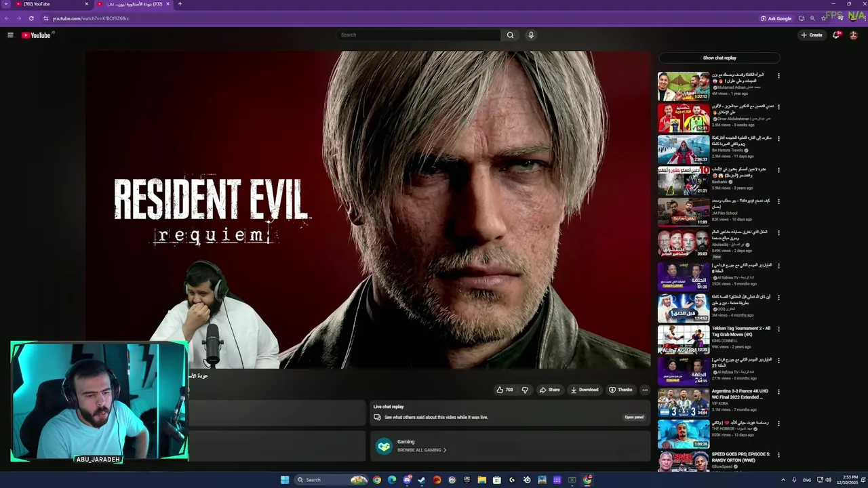Open THE HOBBOR video thumbnail 1:09:28

[x=684, y=434]
